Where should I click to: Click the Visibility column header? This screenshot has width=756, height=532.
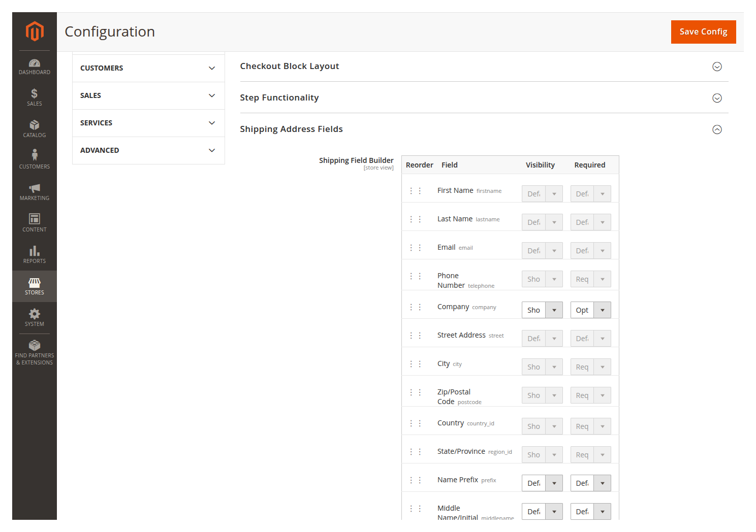540,165
